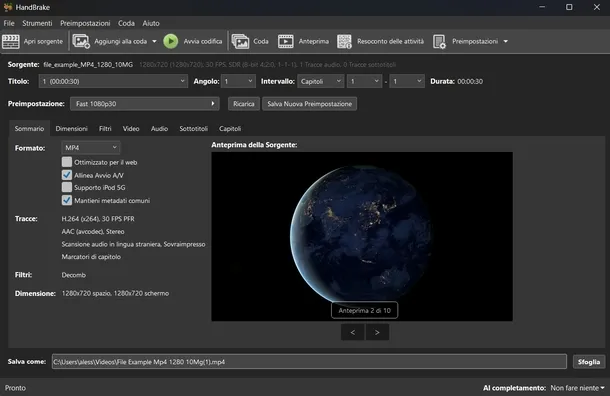Open the Coda queue icon
The width and height of the screenshot is (610, 396).
pos(240,41)
